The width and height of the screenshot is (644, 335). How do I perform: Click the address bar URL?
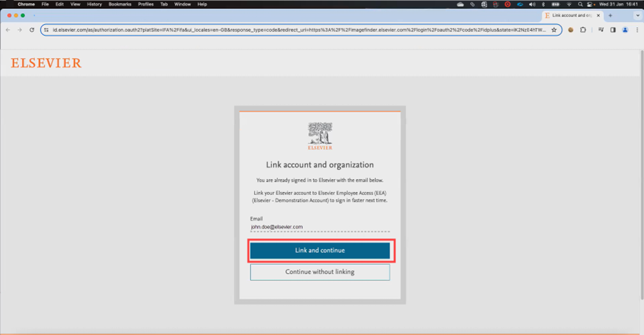click(x=299, y=30)
